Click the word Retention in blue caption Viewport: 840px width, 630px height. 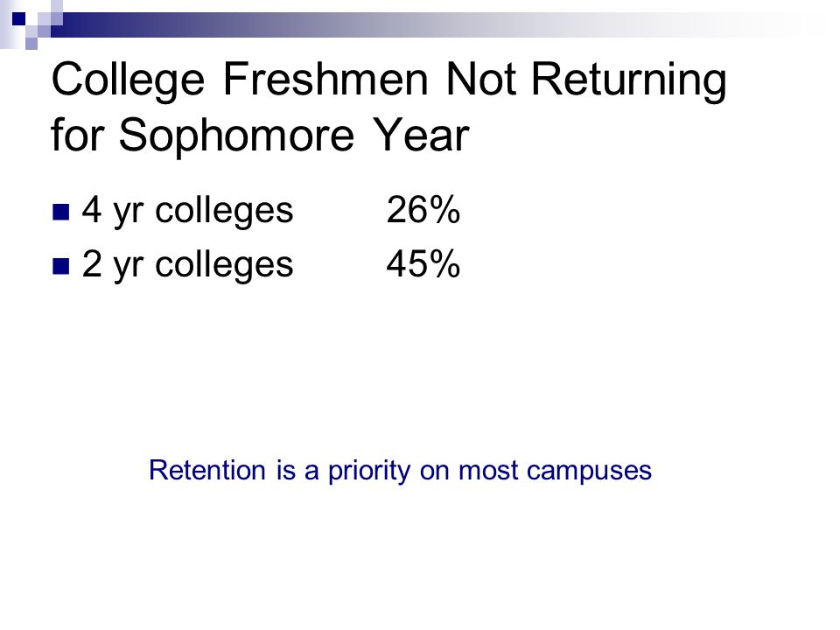click(x=206, y=470)
